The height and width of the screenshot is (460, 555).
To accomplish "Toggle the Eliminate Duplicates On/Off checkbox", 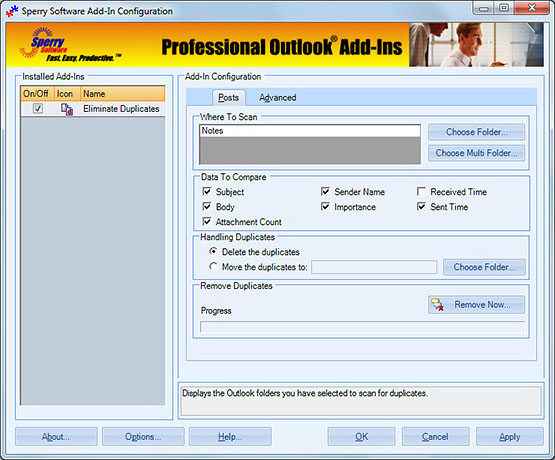I will pyautogui.click(x=38, y=109).
